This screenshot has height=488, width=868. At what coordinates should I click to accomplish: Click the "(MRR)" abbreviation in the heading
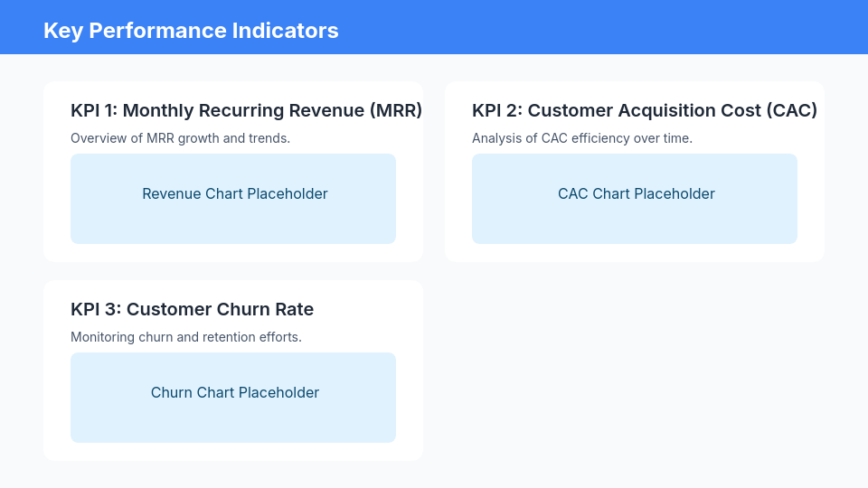click(396, 111)
